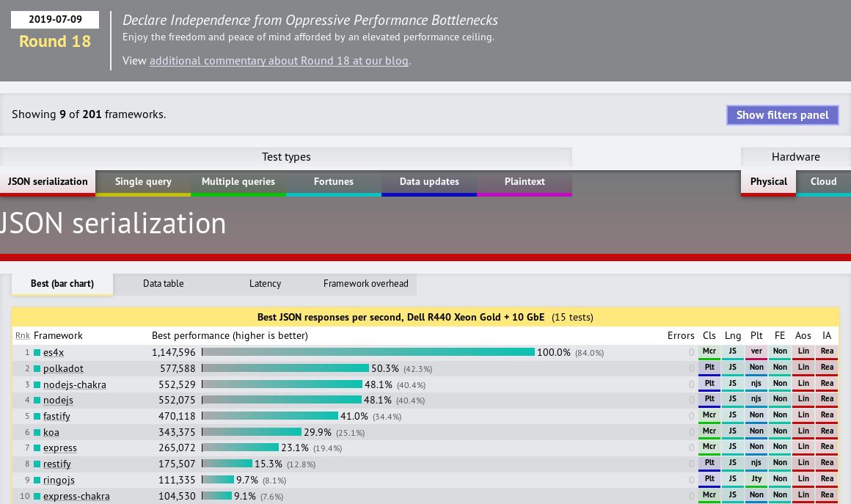Open the nodejs framework link
851x504 pixels.
click(58, 401)
